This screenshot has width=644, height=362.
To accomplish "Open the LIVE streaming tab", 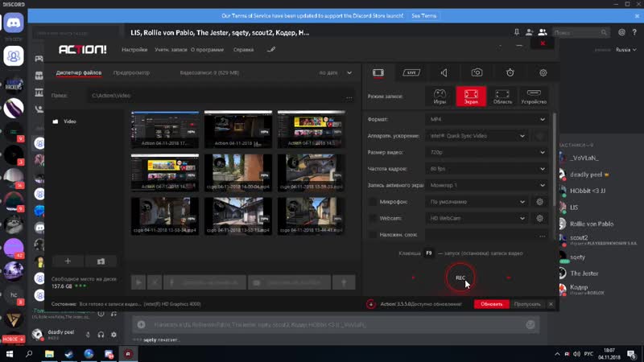I will pyautogui.click(x=411, y=72).
